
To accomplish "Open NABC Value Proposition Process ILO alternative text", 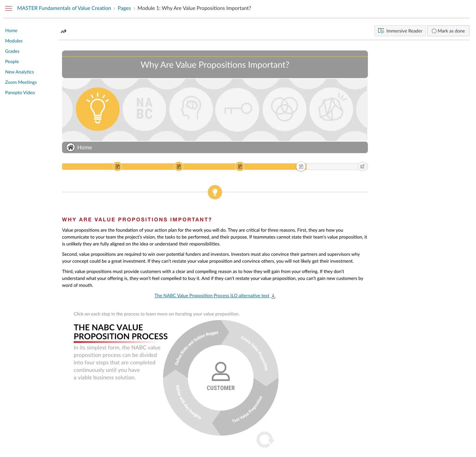I will (212, 296).
